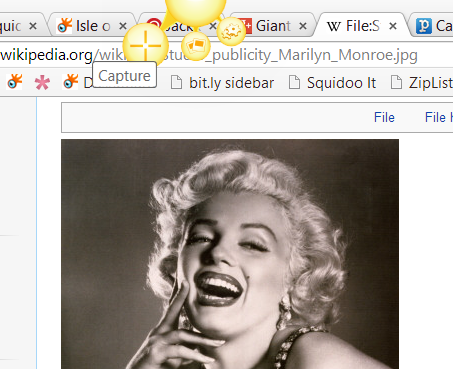Open the bit.ly sidebar bookmark

click(x=222, y=83)
